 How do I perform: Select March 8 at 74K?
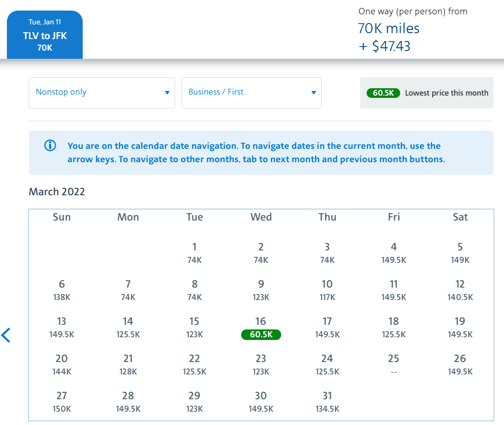pyautogui.click(x=194, y=290)
